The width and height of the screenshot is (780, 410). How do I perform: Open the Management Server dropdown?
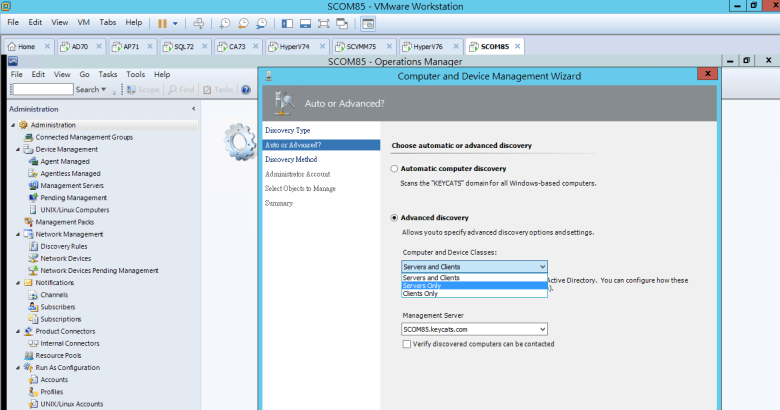coord(542,328)
